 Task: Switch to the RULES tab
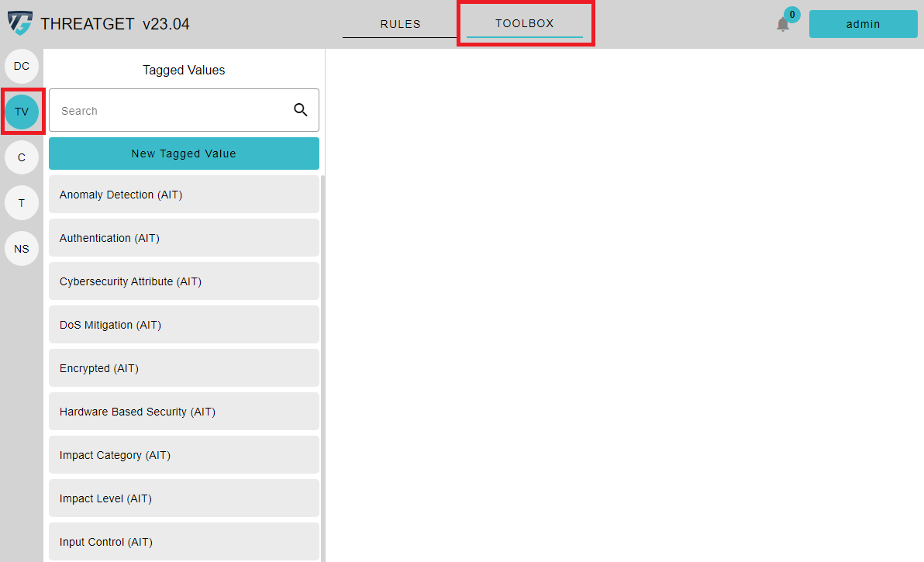400,24
